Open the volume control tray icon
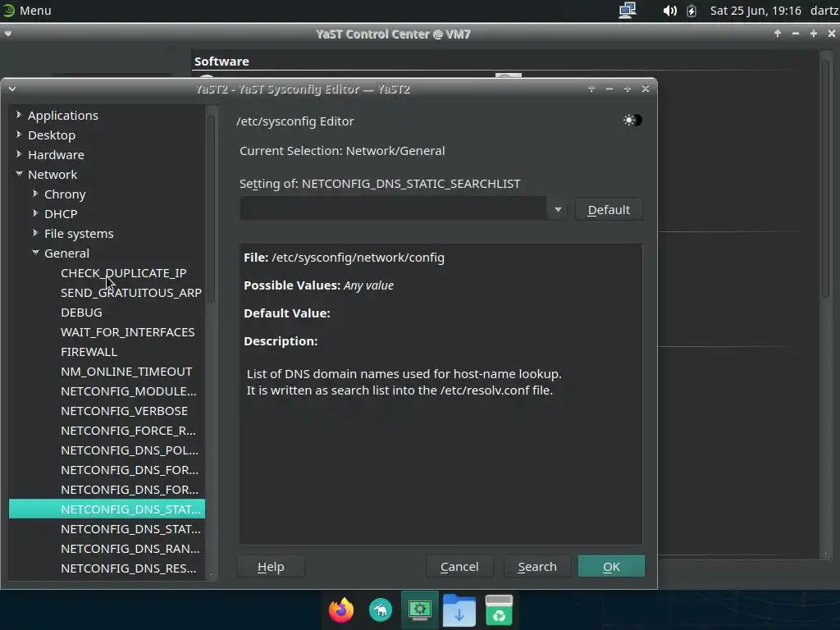 669,11
